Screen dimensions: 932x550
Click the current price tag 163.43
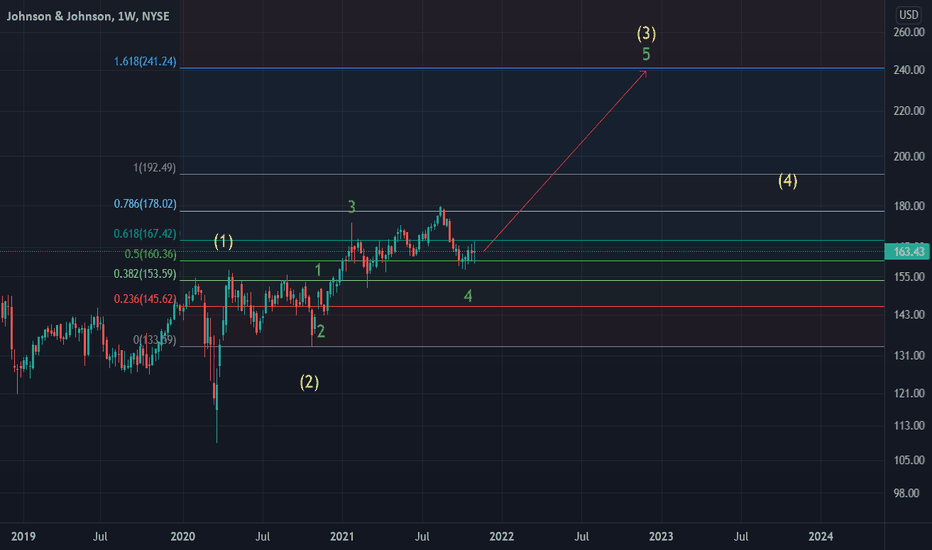click(907, 252)
